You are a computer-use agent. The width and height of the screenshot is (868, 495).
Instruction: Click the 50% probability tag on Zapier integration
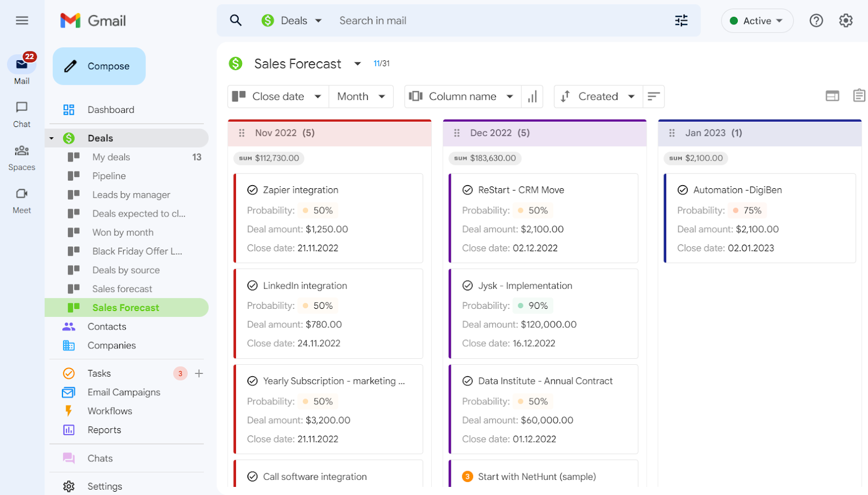coord(318,211)
